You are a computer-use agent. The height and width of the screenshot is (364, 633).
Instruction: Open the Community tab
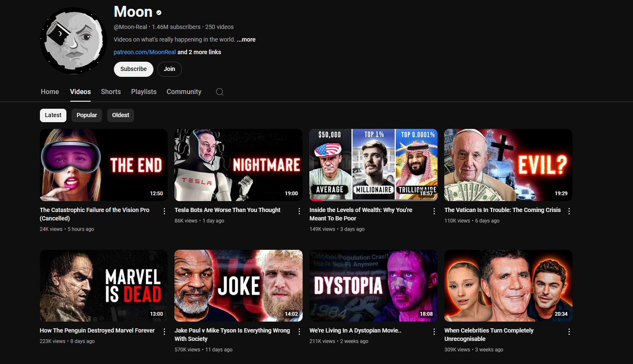tap(184, 92)
